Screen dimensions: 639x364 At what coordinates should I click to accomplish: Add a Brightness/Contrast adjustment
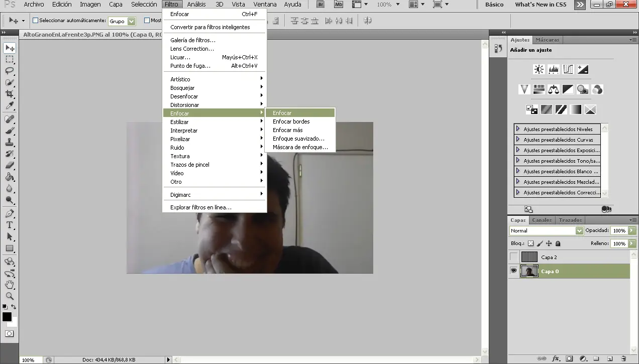(x=539, y=69)
